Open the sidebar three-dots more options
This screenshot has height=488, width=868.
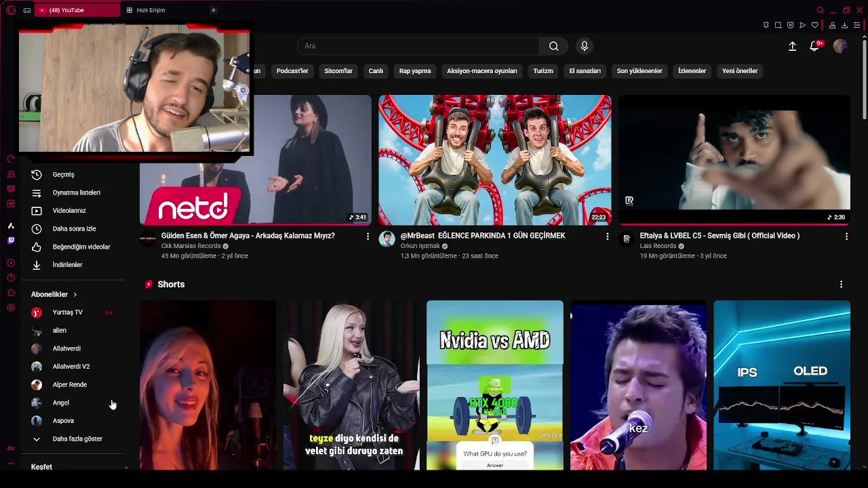click(11, 464)
